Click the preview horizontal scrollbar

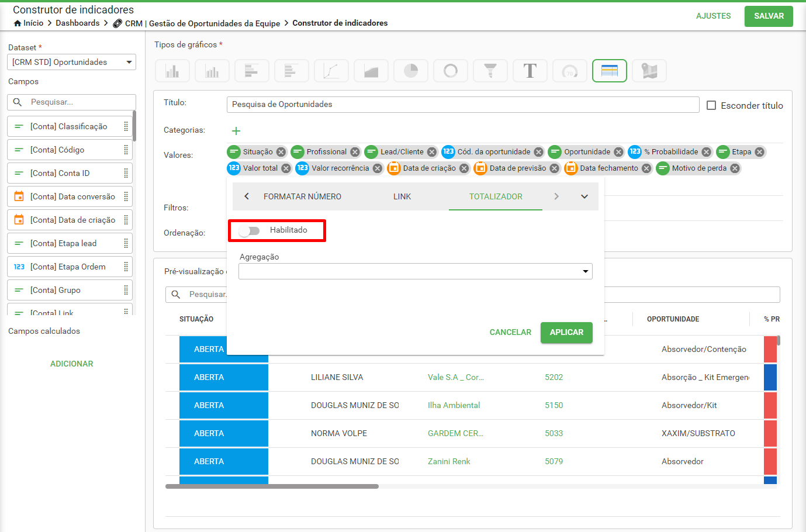click(x=272, y=486)
